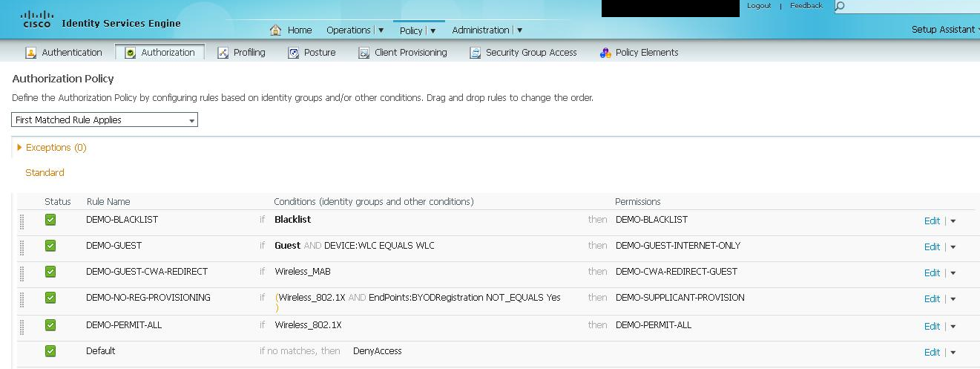Click Guest AND DEVICE:WLC EQUALS WLC condition

click(355, 246)
